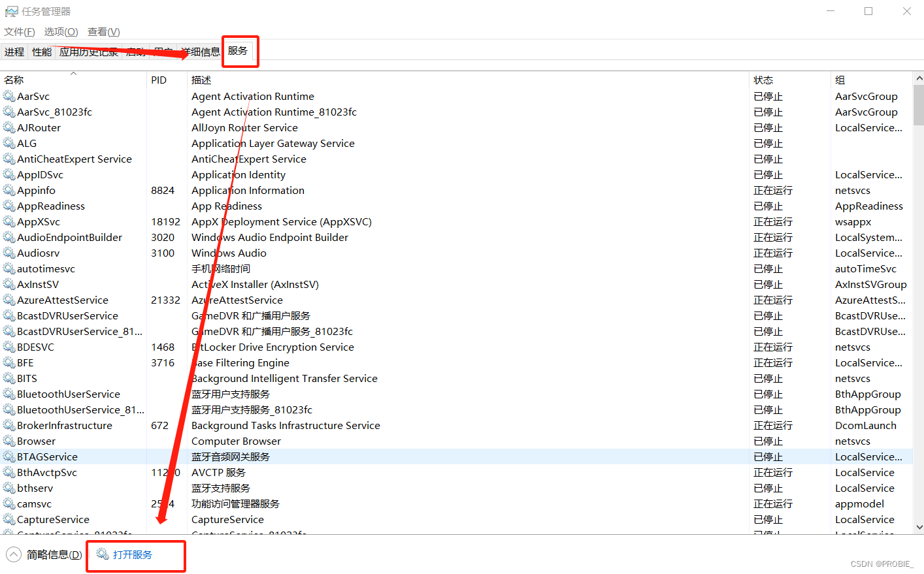Click the gear icon for AppIDSvc
924x574 pixels.
(9, 174)
